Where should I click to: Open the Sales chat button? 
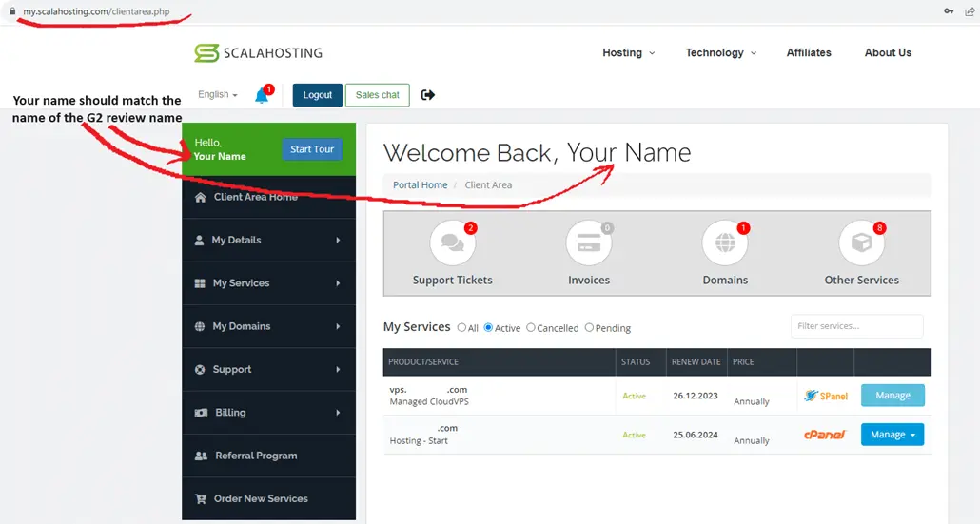[x=378, y=95]
